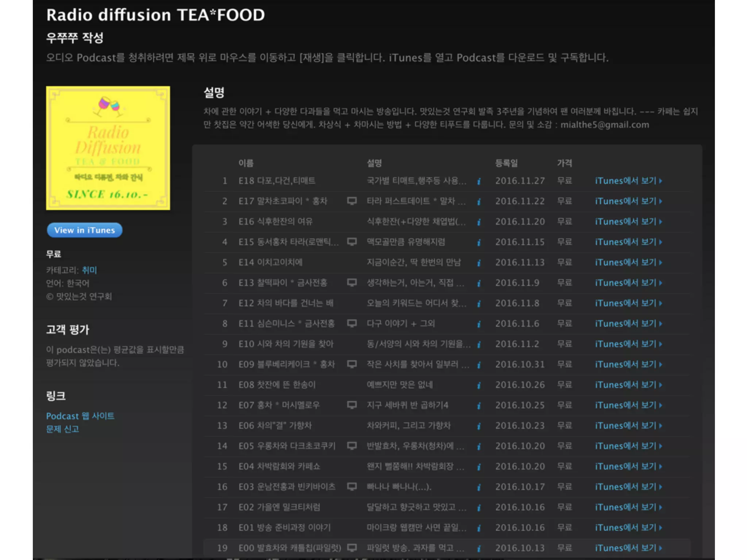Click the 취미 category link
The height and width of the screenshot is (560, 747).
pos(89,270)
